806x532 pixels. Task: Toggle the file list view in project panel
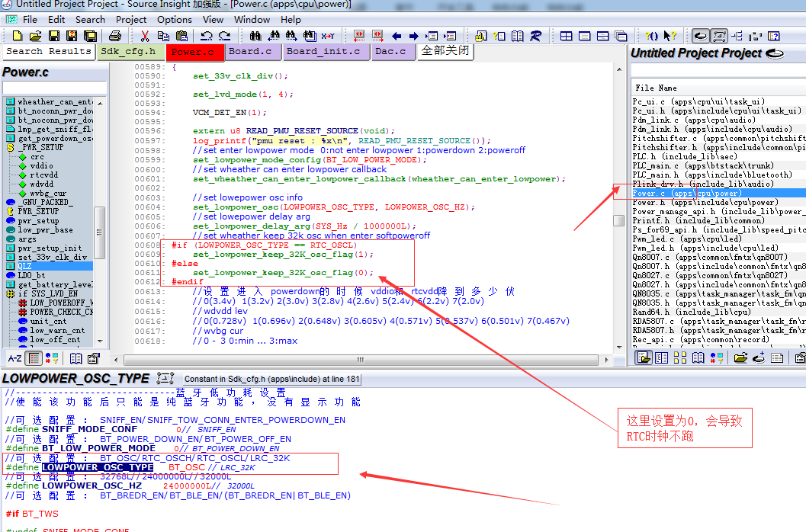coord(643,357)
